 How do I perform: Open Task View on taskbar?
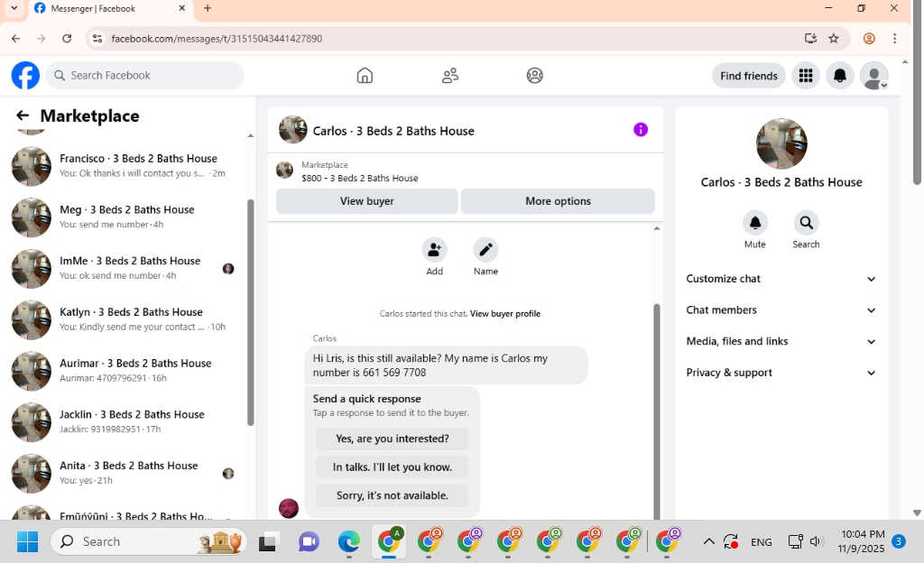(267, 542)
